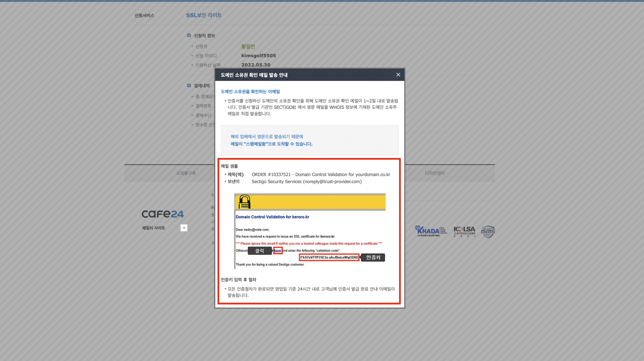Click the cafe24 logo in footer

[163, 214]
